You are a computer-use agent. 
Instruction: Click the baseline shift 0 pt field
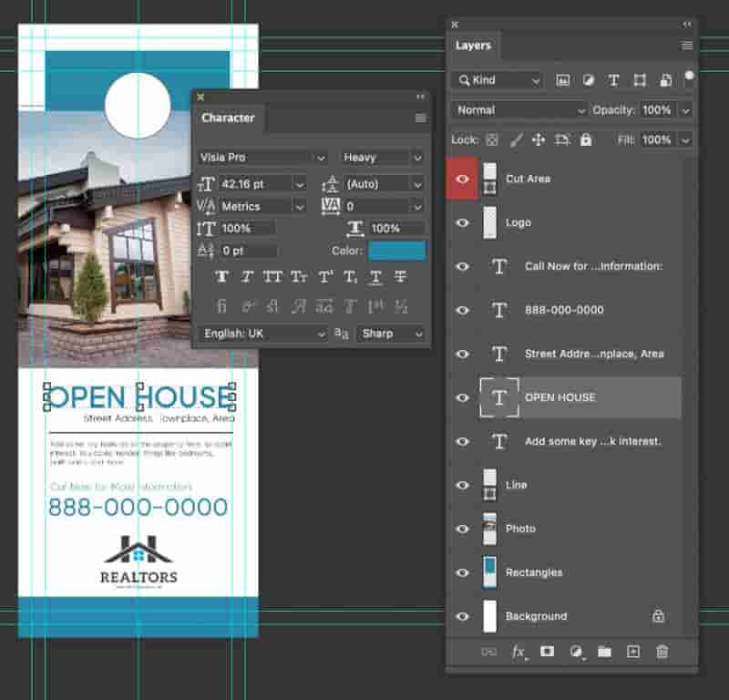tap(248, 252)
